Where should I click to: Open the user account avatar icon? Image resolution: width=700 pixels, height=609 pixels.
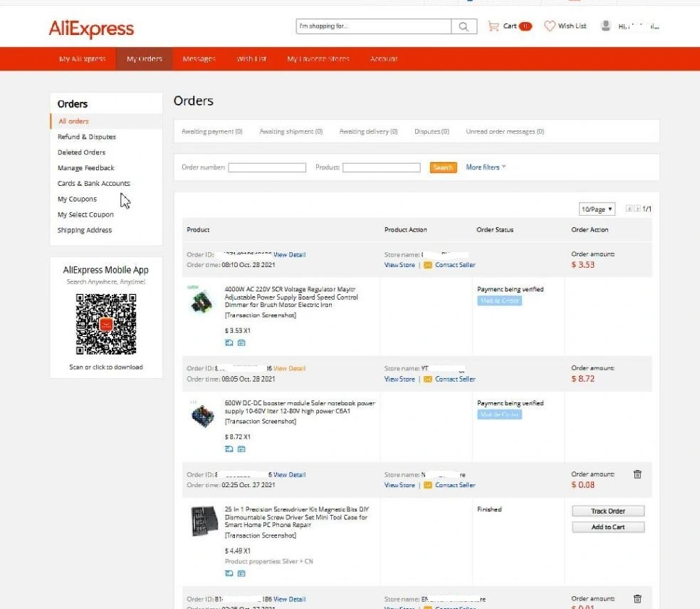tap(605, 26)
